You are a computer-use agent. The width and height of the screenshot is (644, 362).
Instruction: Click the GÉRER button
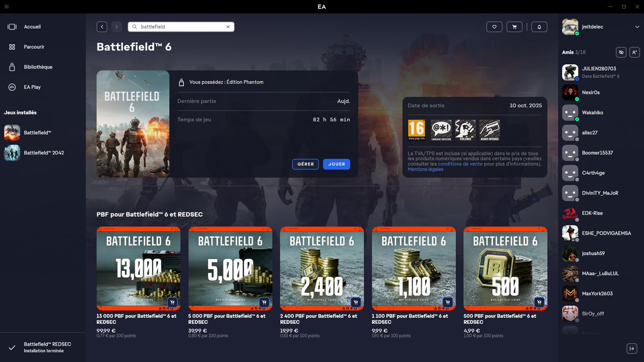[305, 164]
